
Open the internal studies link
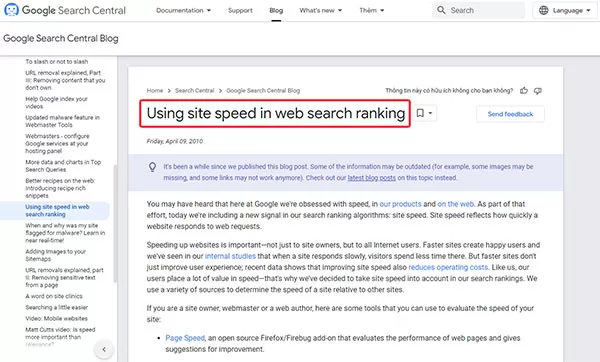click(230, 256)
